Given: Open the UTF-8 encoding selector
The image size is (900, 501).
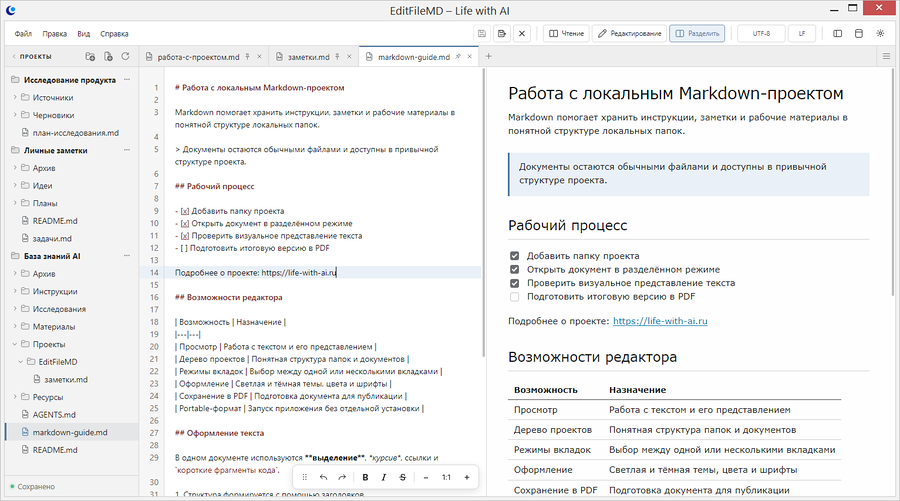Looking at the screenshot, I should [x=761, y=34].
